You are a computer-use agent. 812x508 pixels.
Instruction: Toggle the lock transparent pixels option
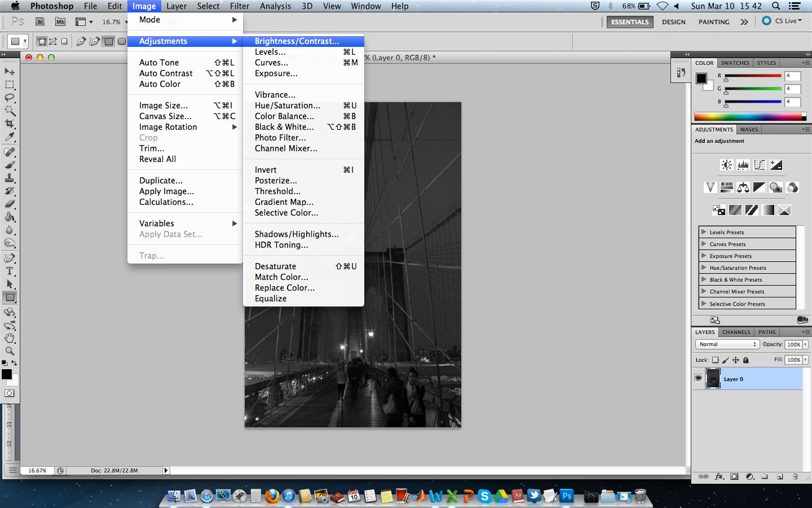(715, 360)
